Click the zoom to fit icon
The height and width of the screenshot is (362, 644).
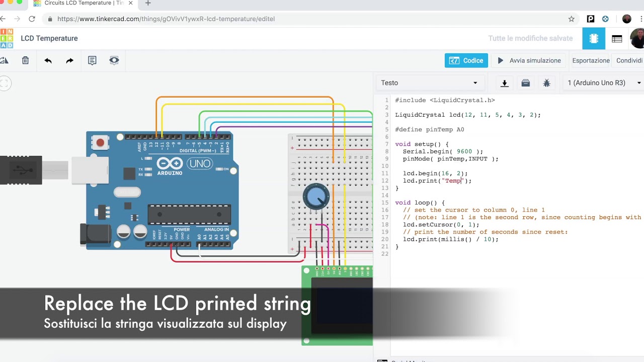[x=4, y=83]
